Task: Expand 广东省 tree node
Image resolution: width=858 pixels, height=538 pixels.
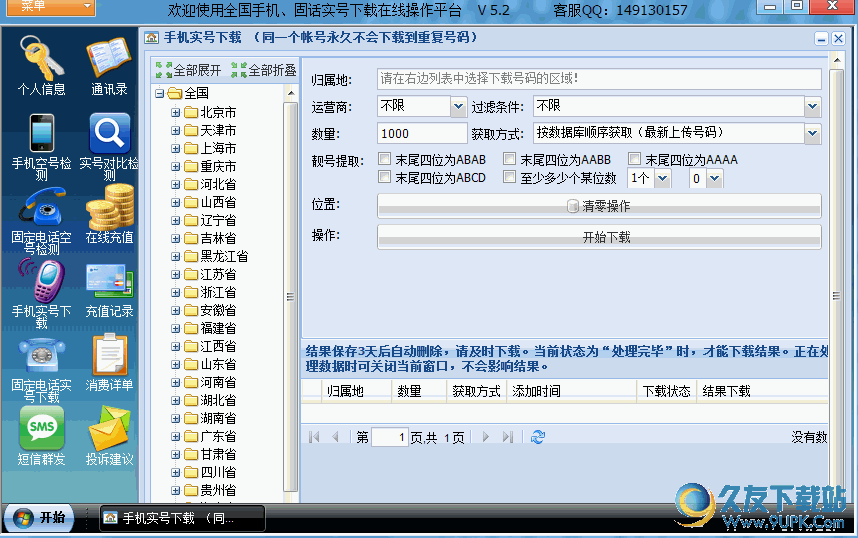Action: 176,437
